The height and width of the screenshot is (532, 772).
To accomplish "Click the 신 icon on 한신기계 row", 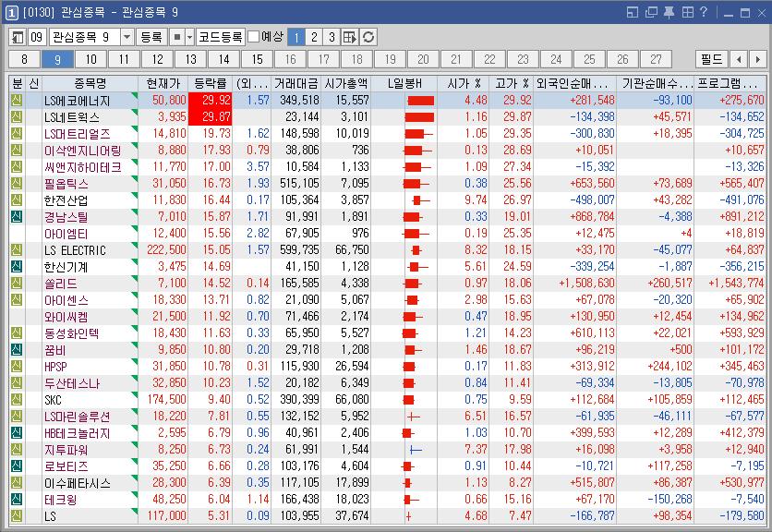I will [x=17, y=267].
